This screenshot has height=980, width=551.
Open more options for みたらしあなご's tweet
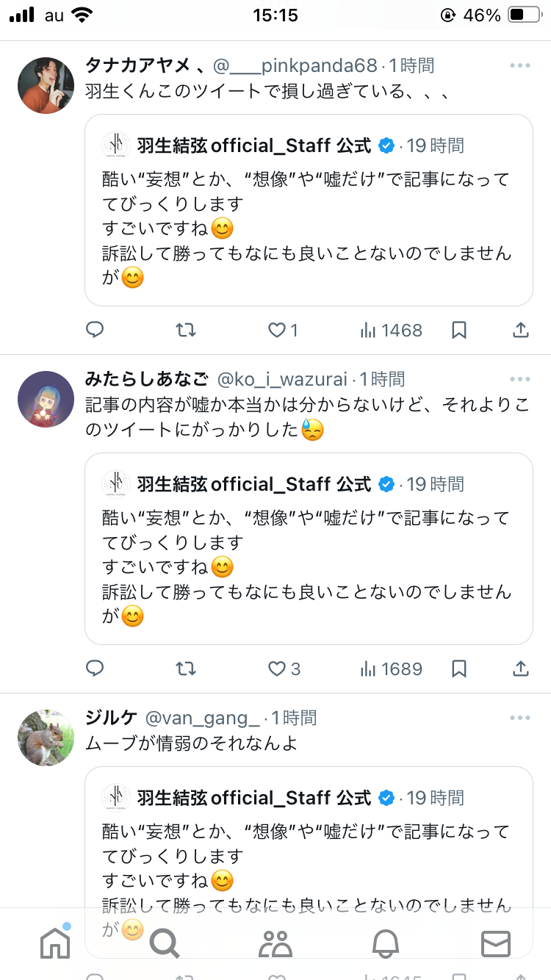coord(519,380)
